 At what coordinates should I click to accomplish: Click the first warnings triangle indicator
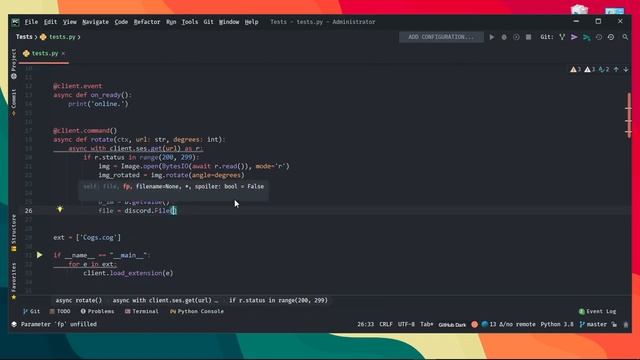576,69
